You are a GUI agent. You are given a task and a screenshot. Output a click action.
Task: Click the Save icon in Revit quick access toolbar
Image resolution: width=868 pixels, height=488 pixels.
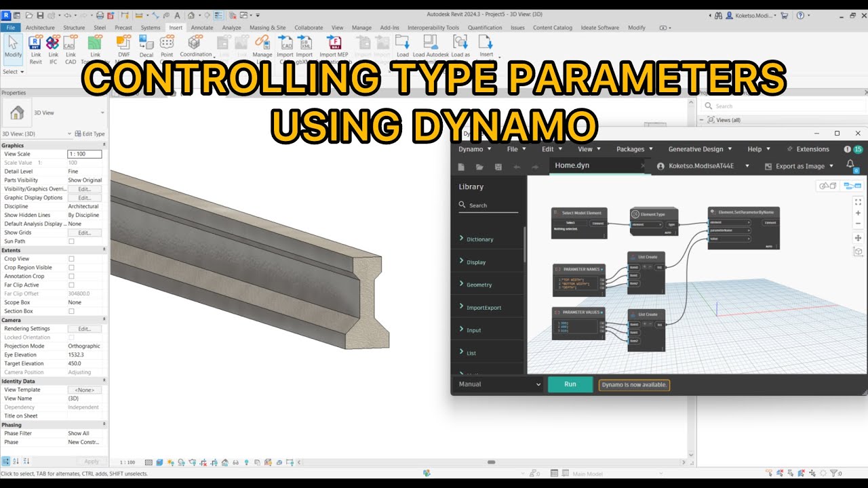click(41, 15)
